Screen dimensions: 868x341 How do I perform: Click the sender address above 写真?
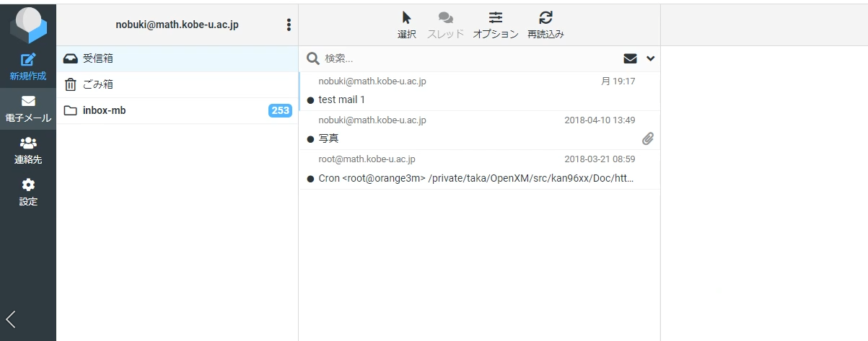point(372,120)
